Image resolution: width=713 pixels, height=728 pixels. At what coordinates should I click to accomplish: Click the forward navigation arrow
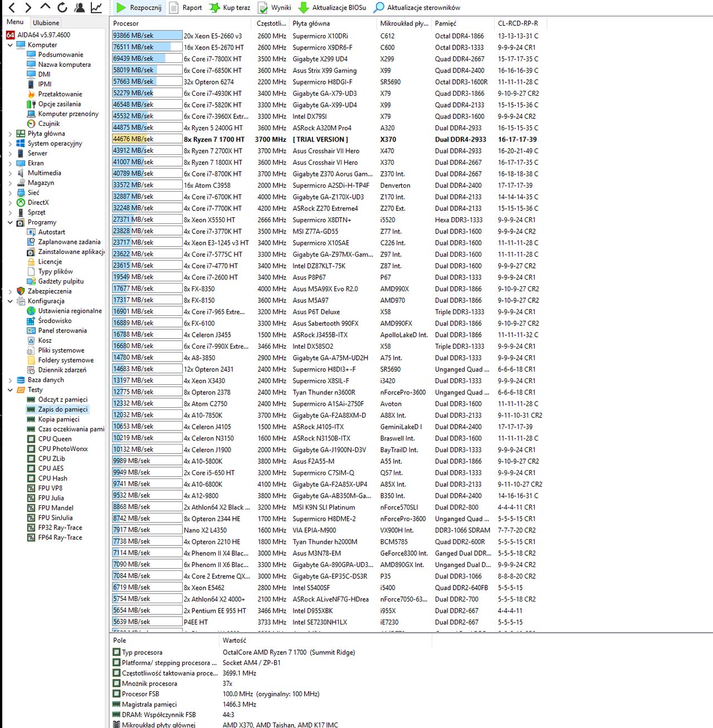[x=28, y=8]
